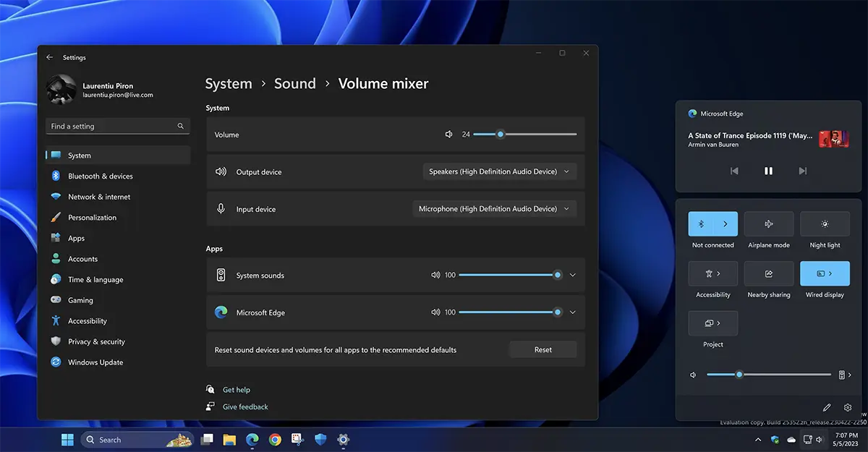This screenshot has height=452, width=868.
Task: Click the user profile avatar picture
Action: [x=61, y=90]
